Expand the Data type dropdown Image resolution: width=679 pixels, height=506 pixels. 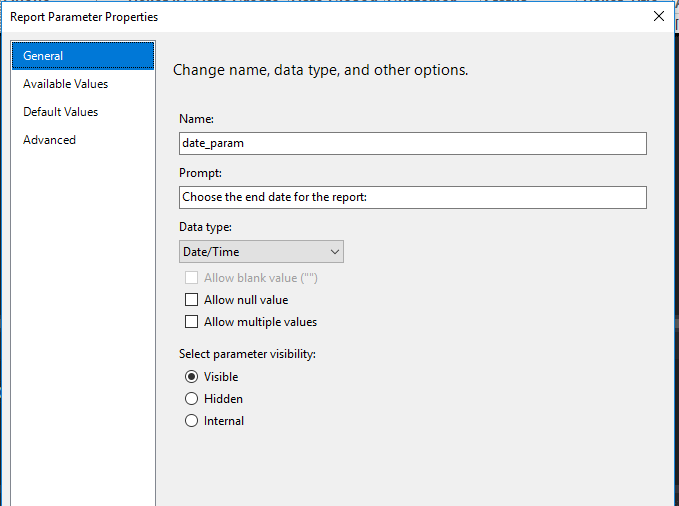(x=261, y=252)
